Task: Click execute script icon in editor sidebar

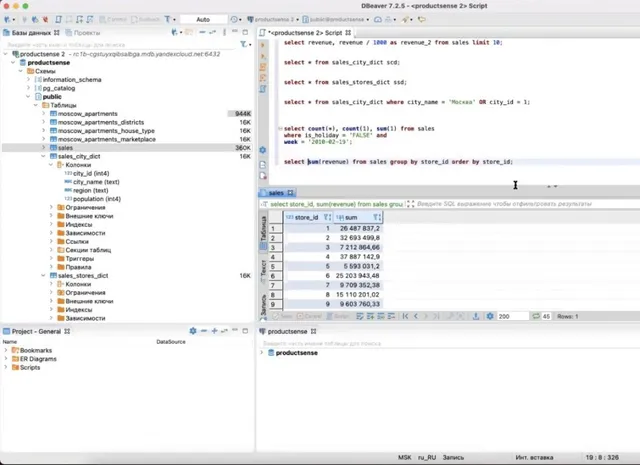Action: point(263,67)
